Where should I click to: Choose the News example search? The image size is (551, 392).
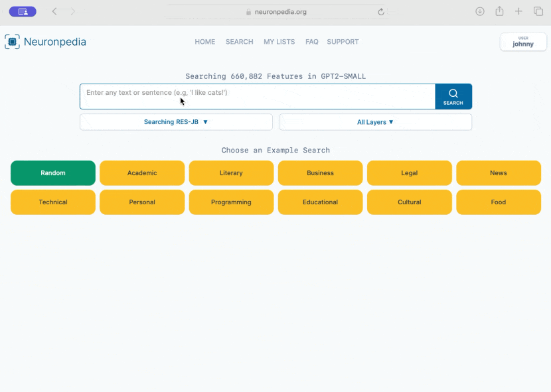[499, 173]
